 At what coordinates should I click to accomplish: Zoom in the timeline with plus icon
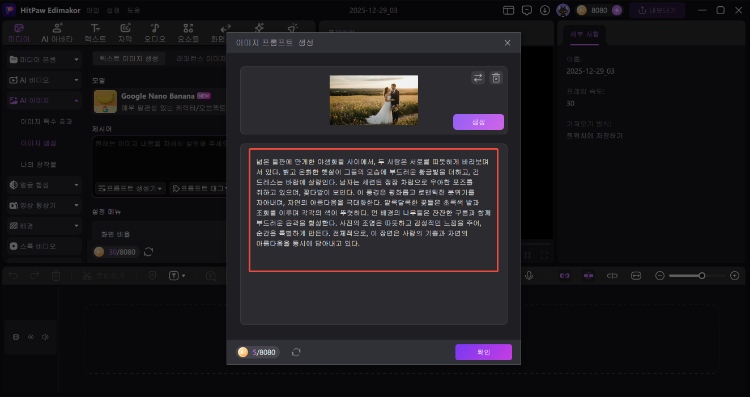coord(735,276)
